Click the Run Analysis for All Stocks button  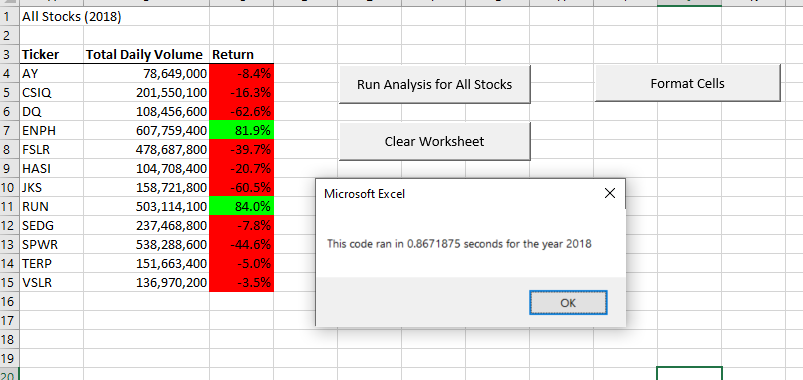pyautogui.click(x=434, y=84)
